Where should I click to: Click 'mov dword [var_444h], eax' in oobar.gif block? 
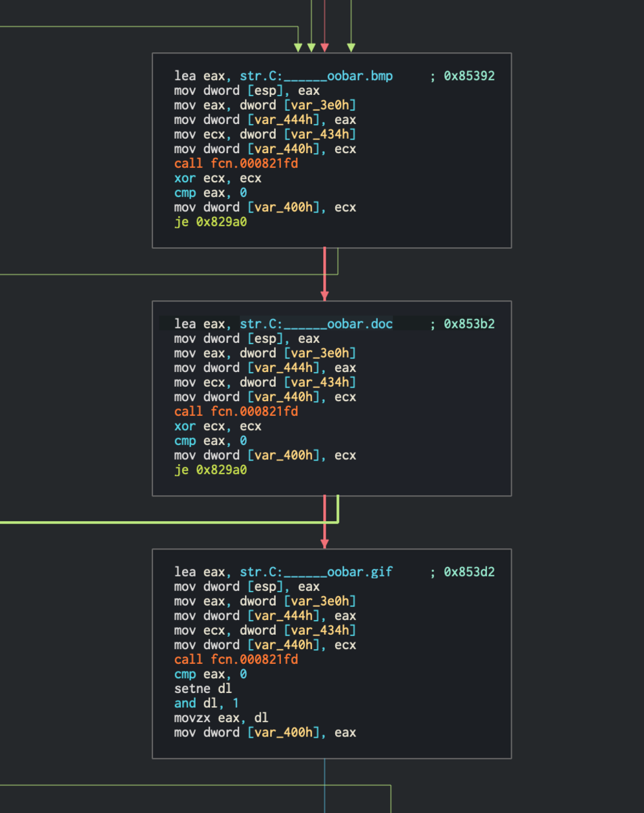pyautogui.click(x=265, y=616)
